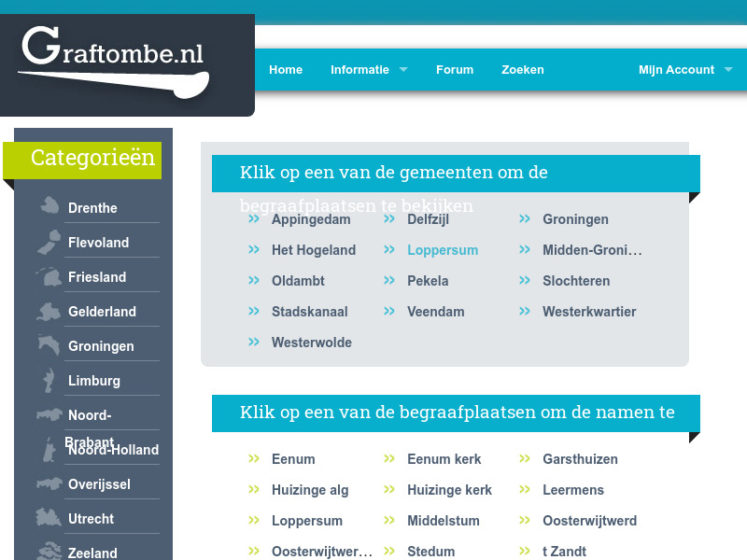Image resolution: width=747 pixels, height=560 pixels.
Task: Open the Garsthuizen begraafplaats link
Action: [580, 459]
